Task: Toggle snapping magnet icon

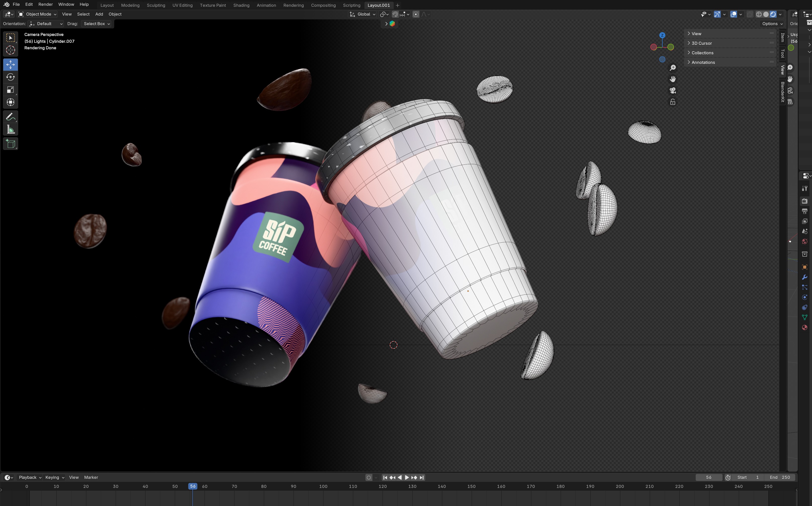Action: [395, 14]
